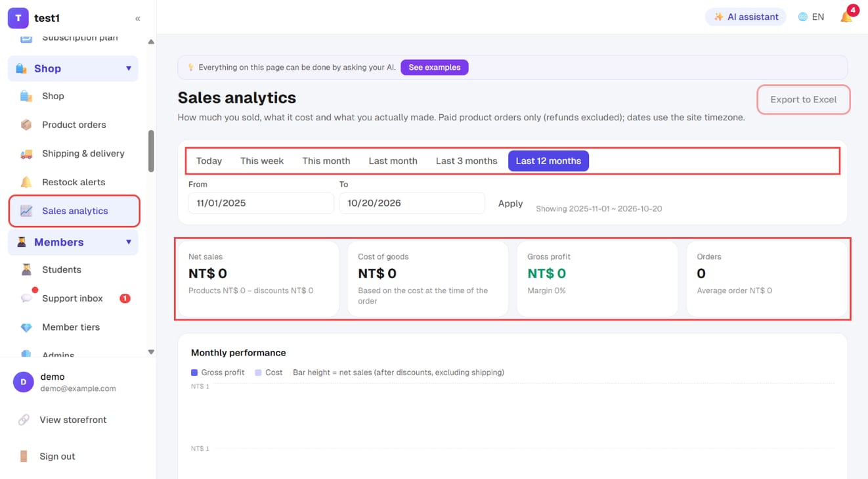Click the From date field
The height and width of the screenshot is (479, 868).
pyautogui.click(x=261, y=203)
